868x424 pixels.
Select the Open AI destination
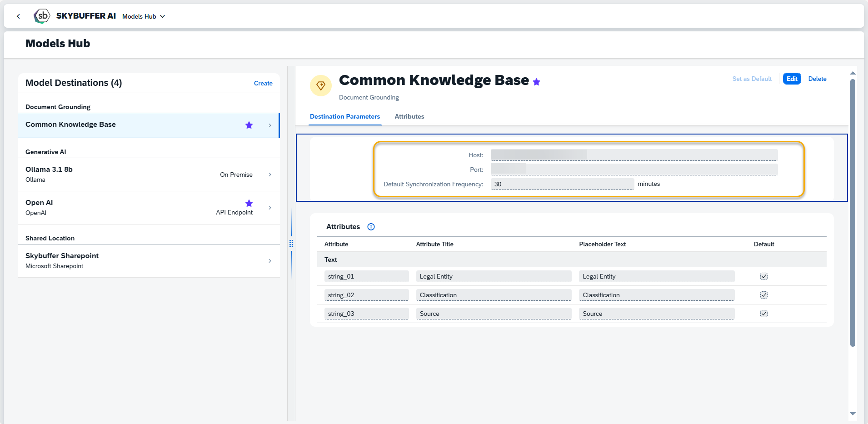(149, 208)
